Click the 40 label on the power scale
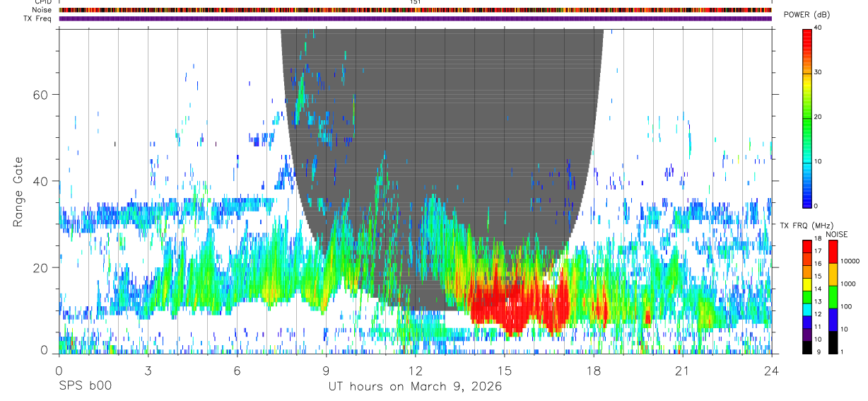868x401 pixels. coord(817,28)
